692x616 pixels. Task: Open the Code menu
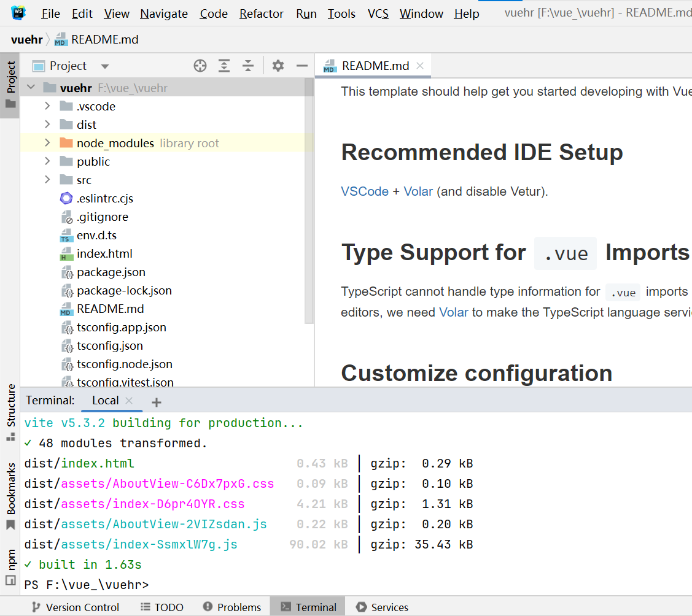point(214,13)
